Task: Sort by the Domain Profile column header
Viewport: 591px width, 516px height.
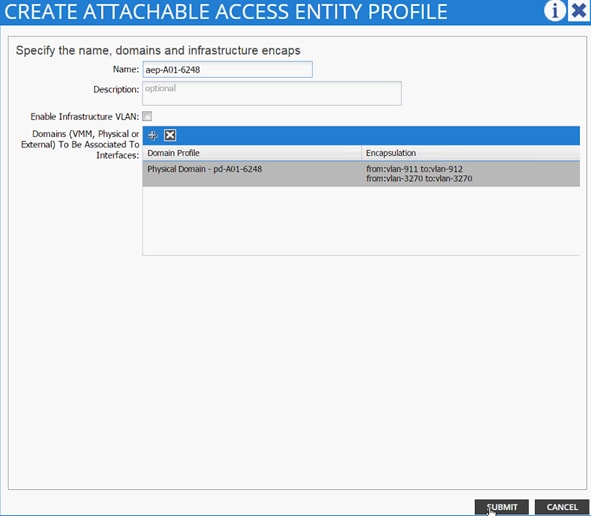Action: click(252, 153)
